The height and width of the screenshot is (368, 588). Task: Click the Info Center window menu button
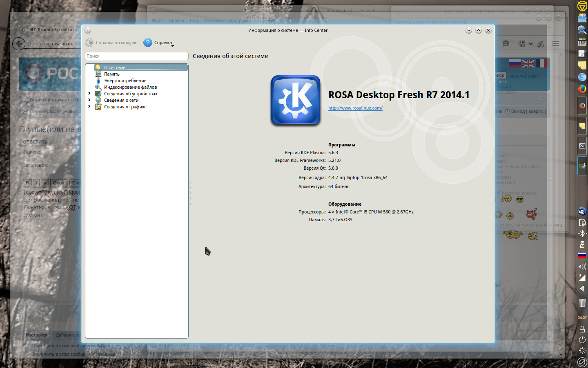pos(88,30)
